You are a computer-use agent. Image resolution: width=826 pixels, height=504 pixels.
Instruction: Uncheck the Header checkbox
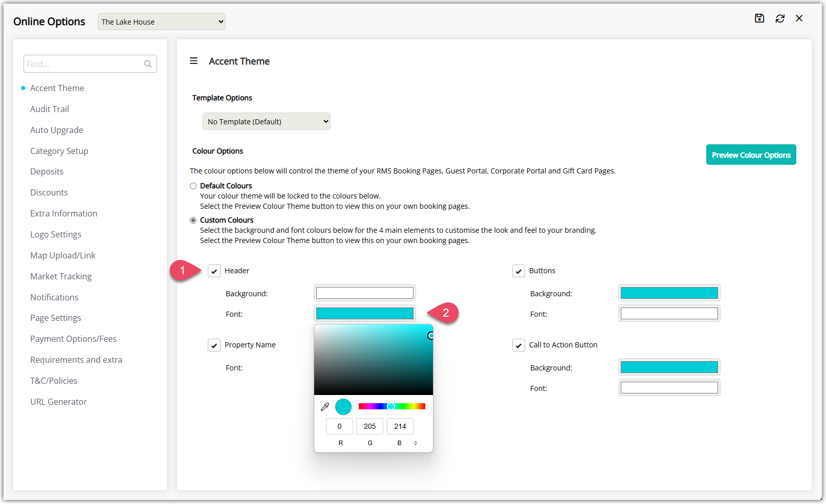tap(214, 271)
